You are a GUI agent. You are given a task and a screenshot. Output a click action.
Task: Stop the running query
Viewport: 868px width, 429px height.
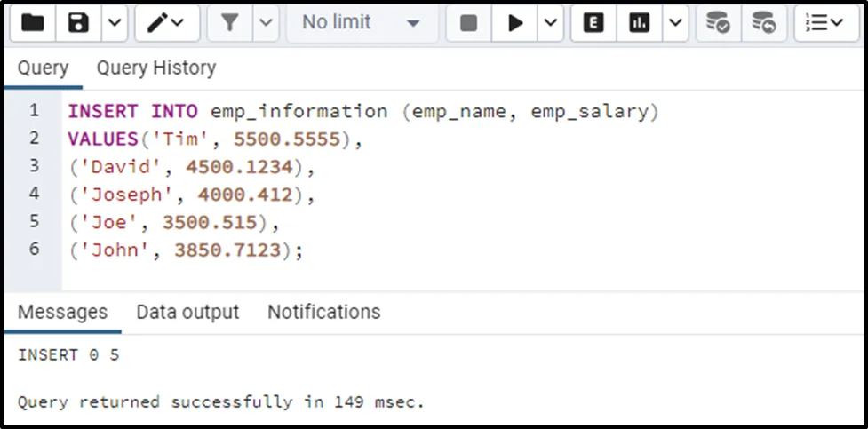click(468, 24)
